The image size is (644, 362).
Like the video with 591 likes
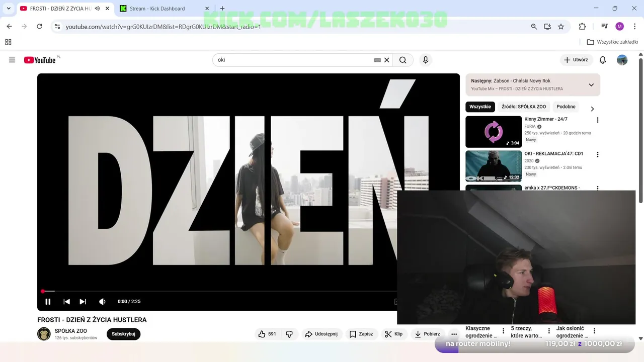[267, 334]
